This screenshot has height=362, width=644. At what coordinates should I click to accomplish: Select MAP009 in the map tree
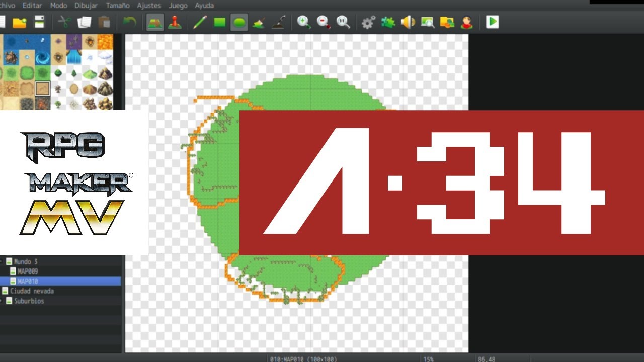coord(28,271)
